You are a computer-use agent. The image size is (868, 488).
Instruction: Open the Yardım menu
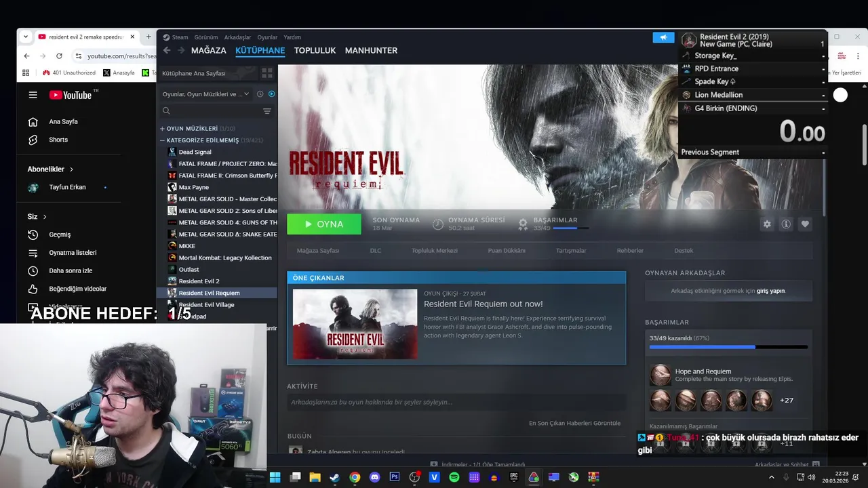pyautogui.click(x=292, y=37)
